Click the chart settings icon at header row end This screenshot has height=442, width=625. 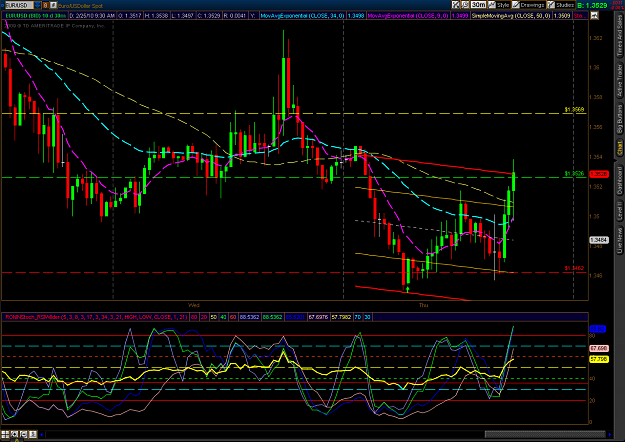(x=594, y=16)
